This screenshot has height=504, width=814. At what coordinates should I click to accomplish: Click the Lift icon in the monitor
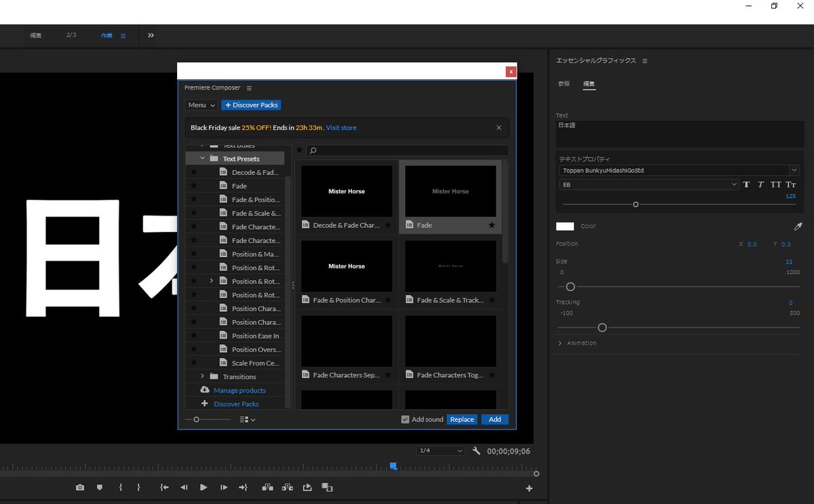[x=267, y=487]
